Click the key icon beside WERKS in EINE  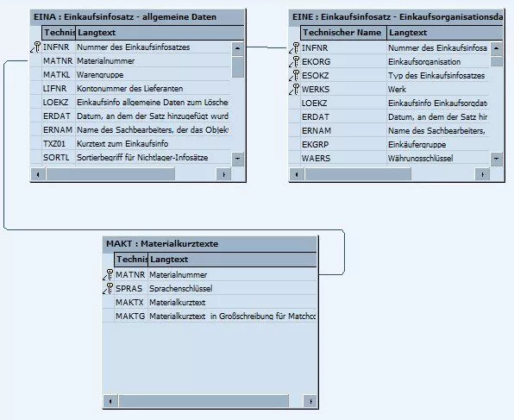pyautogui.click(x=294, y=89)
